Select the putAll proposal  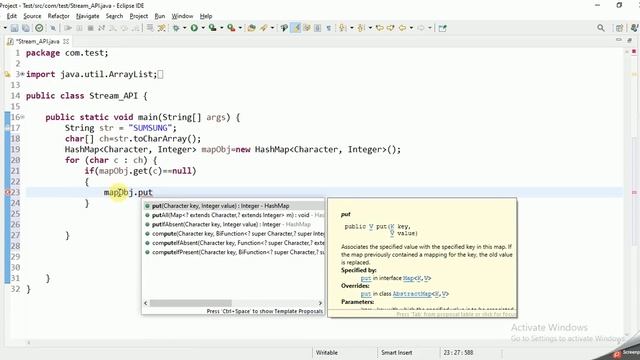[234, 215]
